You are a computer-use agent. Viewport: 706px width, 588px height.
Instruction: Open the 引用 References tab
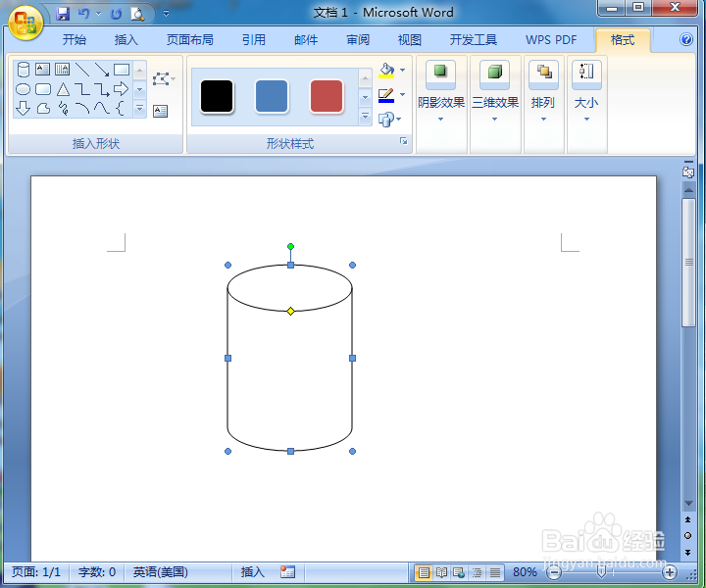coord(254,40)
